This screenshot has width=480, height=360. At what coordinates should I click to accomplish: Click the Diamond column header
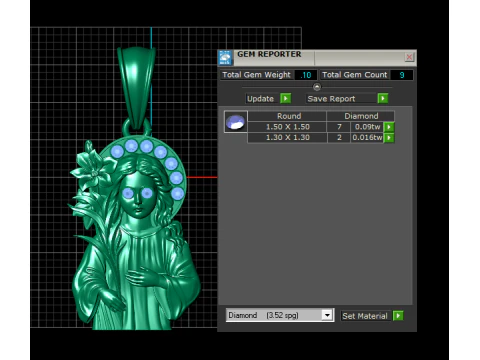(x=361, y=116)
